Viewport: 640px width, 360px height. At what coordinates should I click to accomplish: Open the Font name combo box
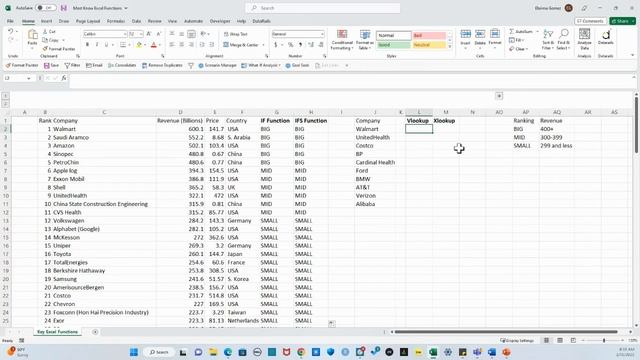(x=104, y=34)
